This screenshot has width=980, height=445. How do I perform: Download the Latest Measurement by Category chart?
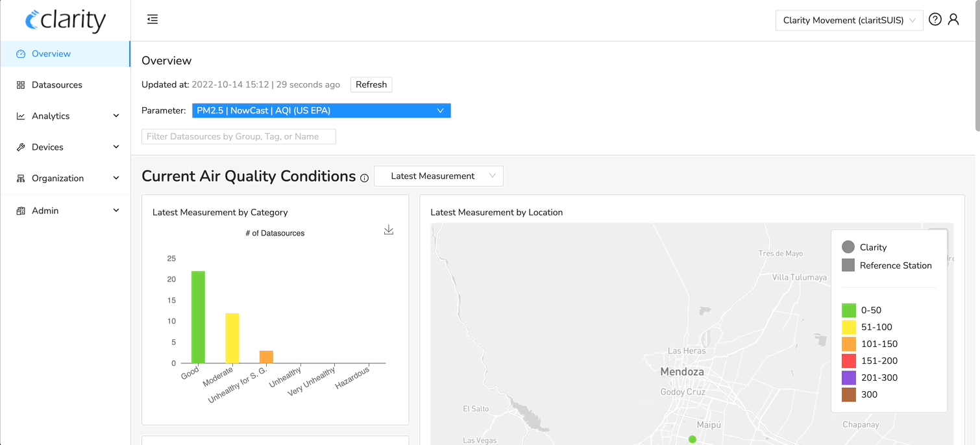[x=388, y=230]
